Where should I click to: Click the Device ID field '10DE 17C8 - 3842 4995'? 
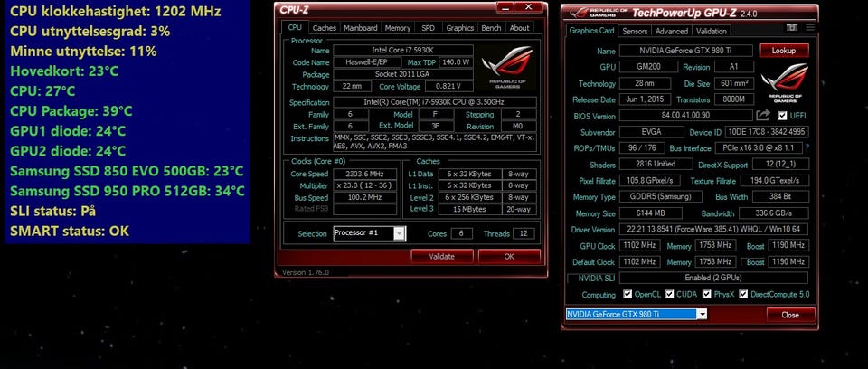(767, 132)
